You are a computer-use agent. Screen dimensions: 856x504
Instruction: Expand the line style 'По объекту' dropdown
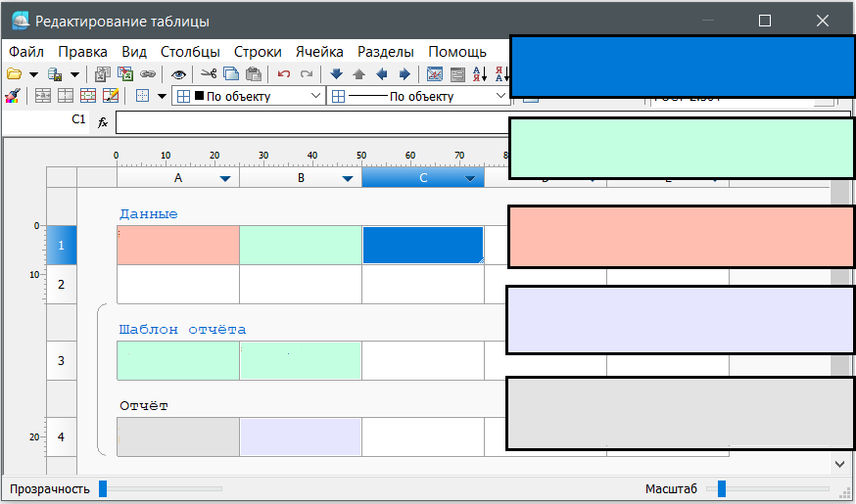coord(500,96)
